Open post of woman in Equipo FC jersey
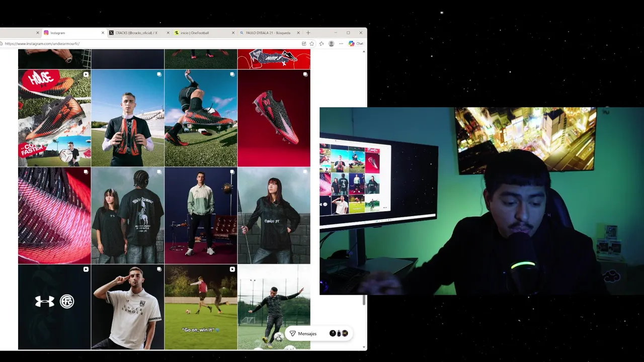 [274, 216]
